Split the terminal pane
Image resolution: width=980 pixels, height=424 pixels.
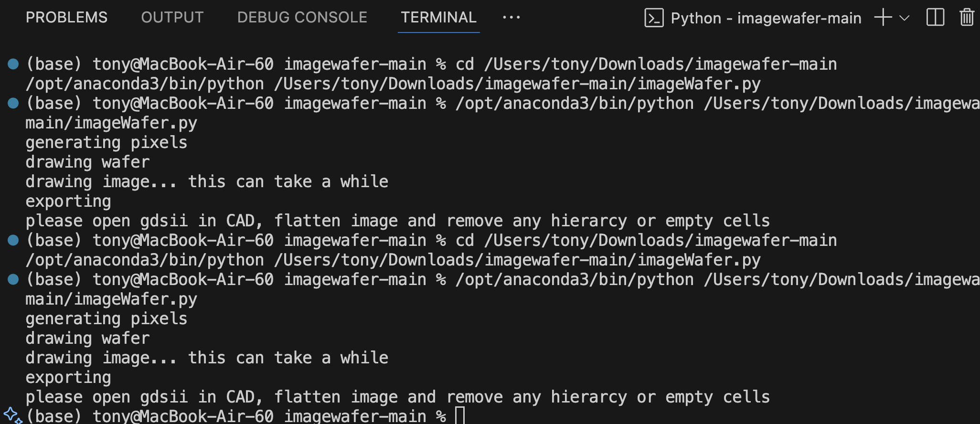pos(935,17)
